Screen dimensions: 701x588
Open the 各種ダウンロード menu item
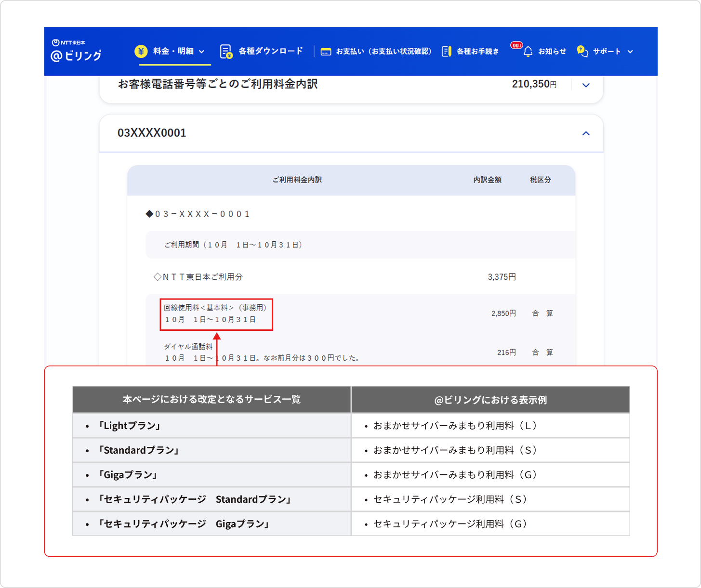pos(262,51)
